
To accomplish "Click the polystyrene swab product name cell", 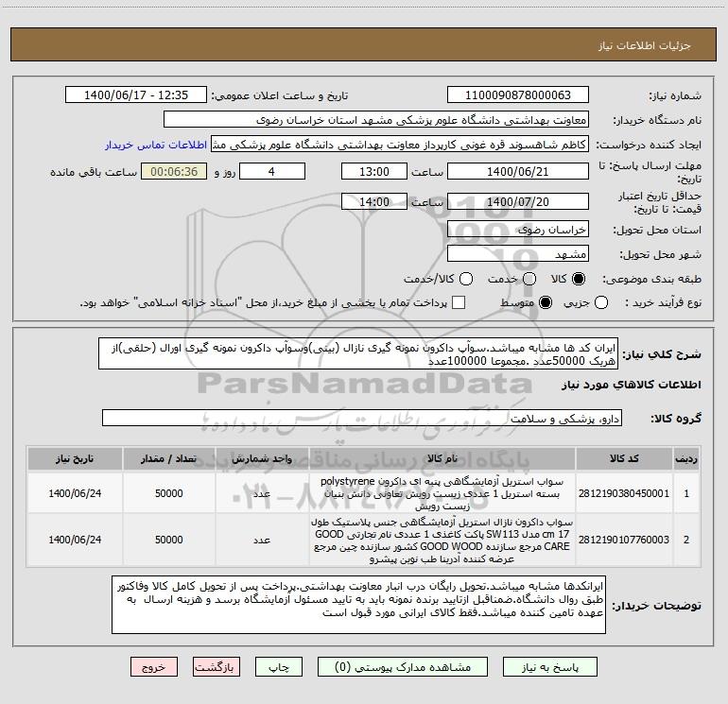I will (x=442, y=493).
